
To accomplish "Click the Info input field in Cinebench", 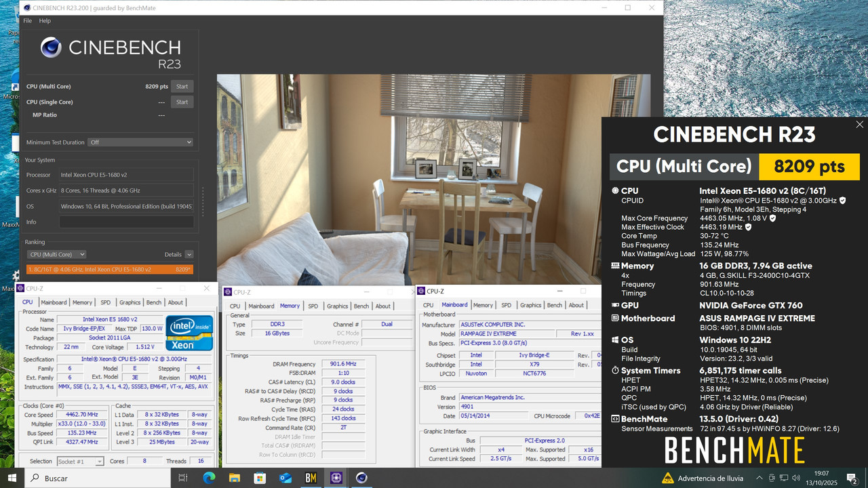I will click(126, 222).
